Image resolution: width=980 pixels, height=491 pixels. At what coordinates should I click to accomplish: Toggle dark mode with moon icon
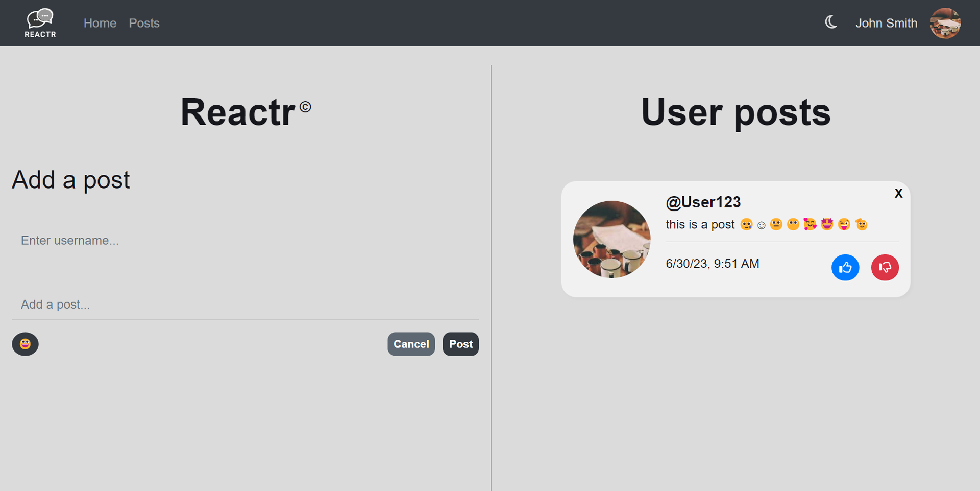pos(831,22)
